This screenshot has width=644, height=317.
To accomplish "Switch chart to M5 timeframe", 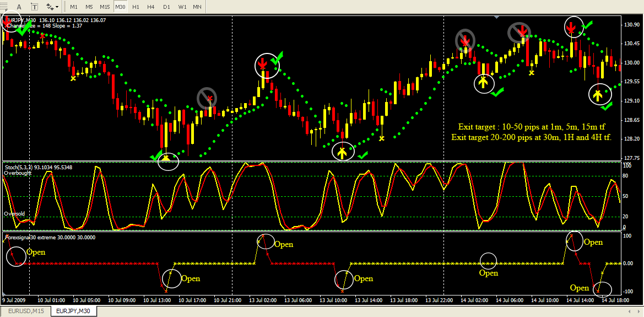I will point(89,7).
